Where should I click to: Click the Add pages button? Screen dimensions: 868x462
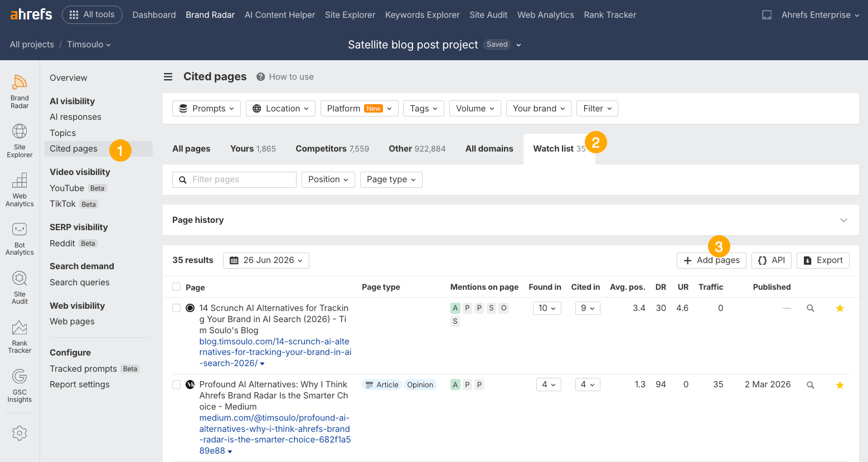coord(711,260)
